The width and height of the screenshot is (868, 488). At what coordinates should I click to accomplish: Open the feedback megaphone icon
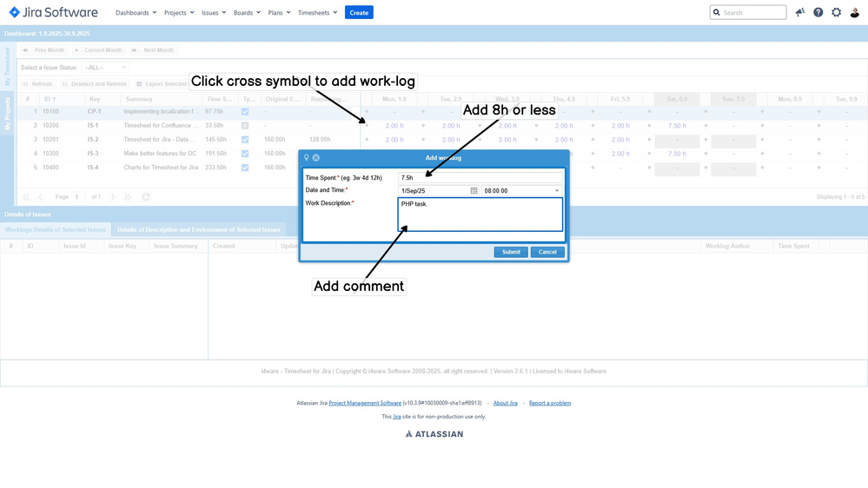pos(800,12)
